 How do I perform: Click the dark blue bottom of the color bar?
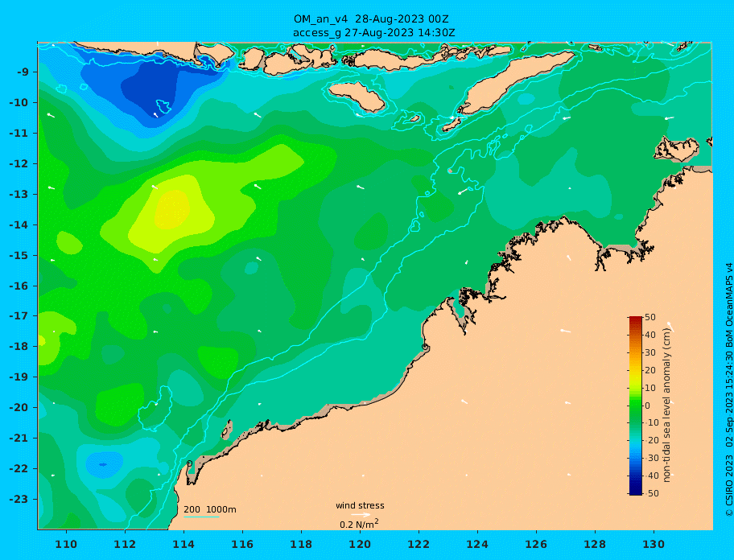coord(635,490)
